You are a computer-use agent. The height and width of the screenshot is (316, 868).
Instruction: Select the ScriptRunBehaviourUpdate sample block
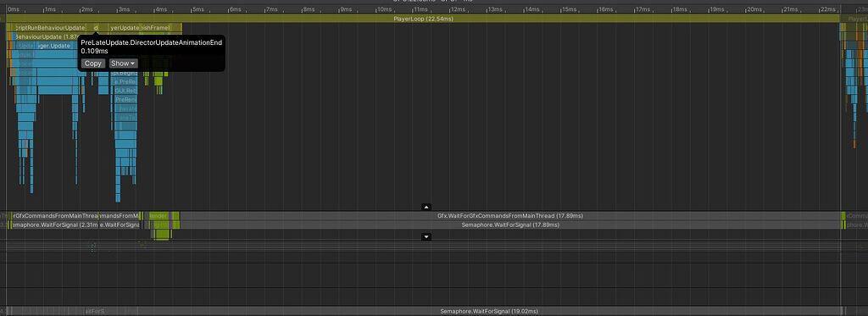click(x=48, y=28)
